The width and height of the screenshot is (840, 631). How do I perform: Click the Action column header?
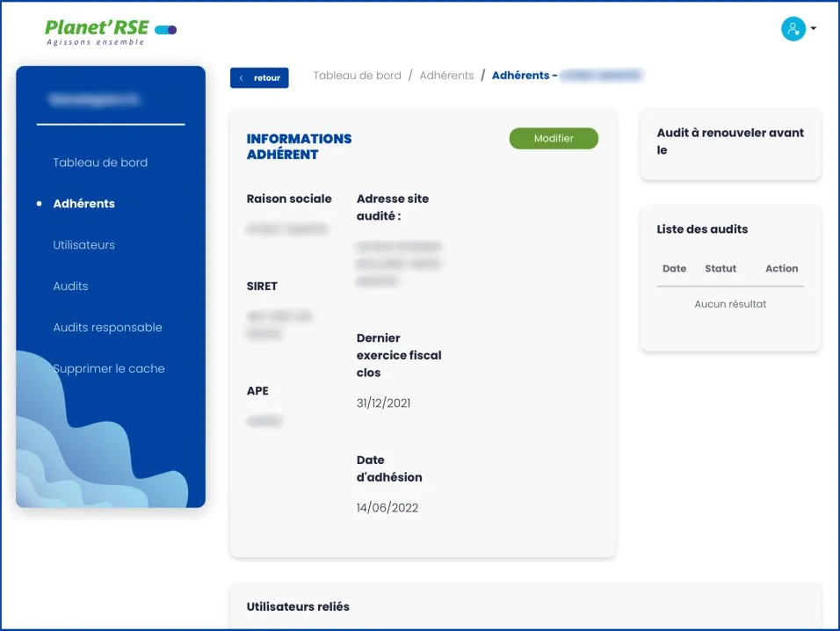[781, 269]
